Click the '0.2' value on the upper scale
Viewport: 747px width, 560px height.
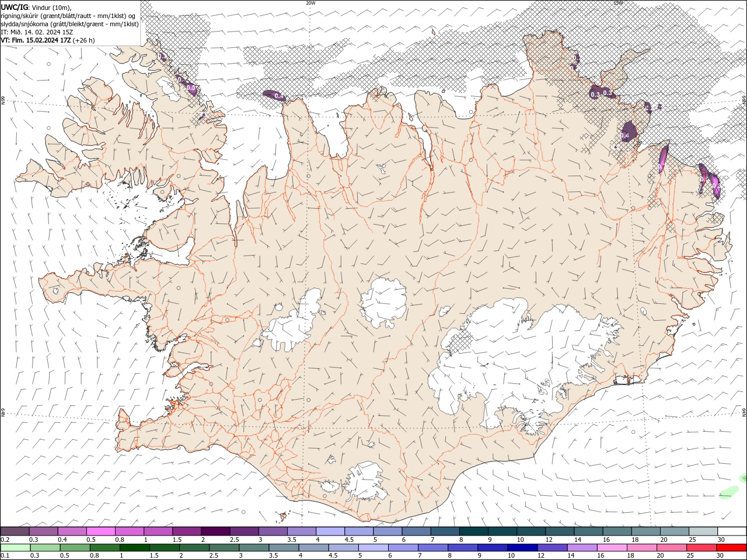click(6, 540)
